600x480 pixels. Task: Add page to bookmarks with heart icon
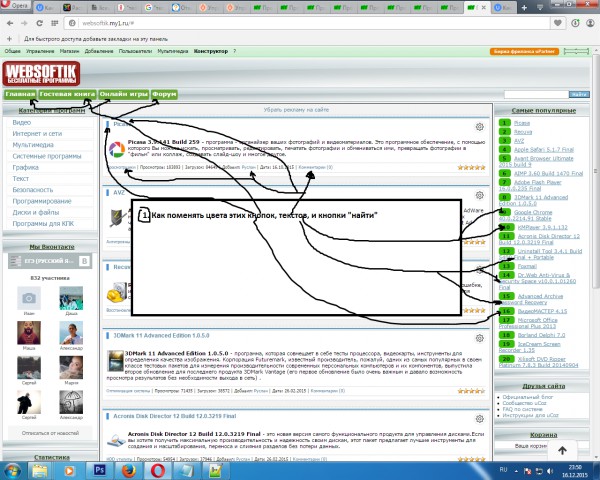click(x=558, y=23)
